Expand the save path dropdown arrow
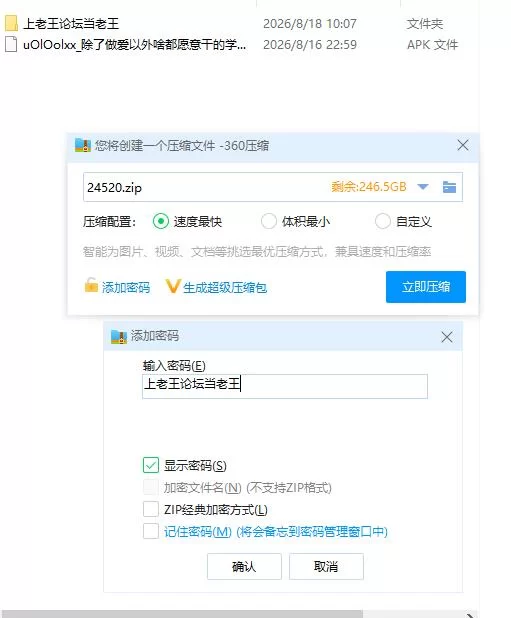 [423, 187]
